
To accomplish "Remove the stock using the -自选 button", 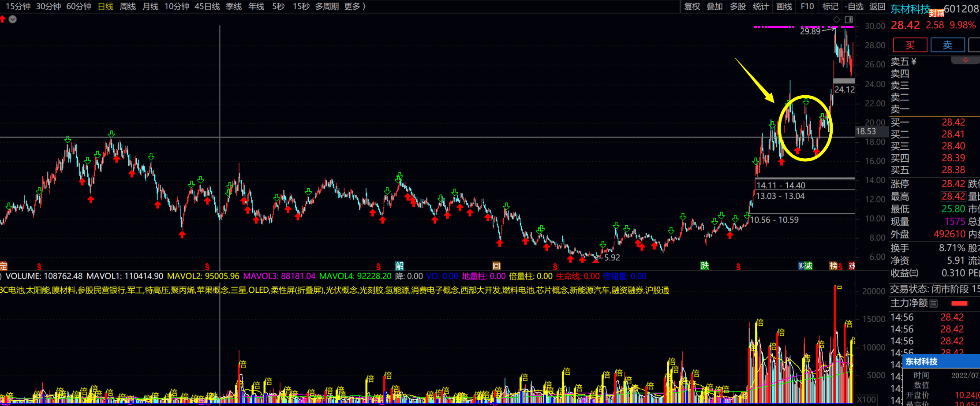I will click(x=854, y=7).
